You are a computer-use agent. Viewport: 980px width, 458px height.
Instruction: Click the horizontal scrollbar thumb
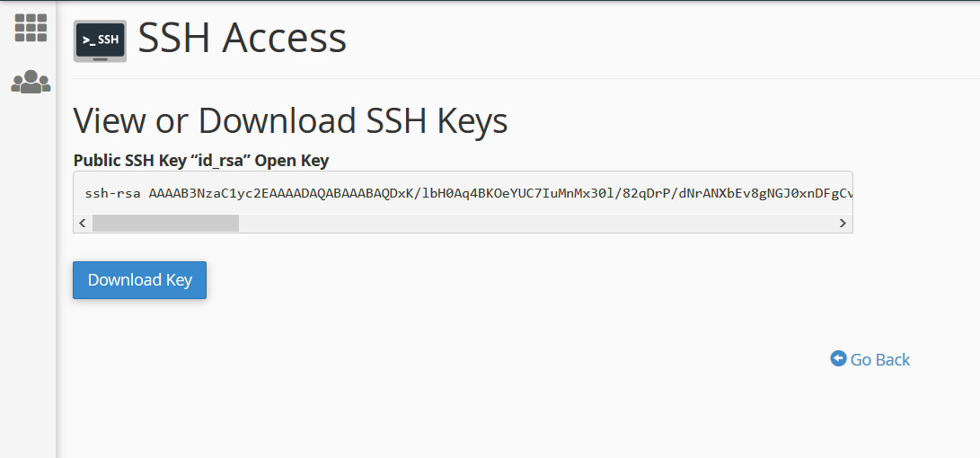coord(165,223)
